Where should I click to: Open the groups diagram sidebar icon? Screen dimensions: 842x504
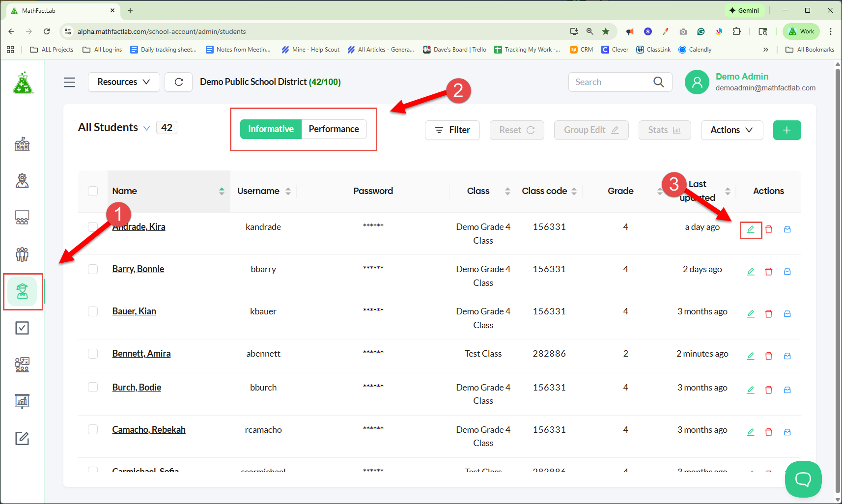click(x=22, y=364)
